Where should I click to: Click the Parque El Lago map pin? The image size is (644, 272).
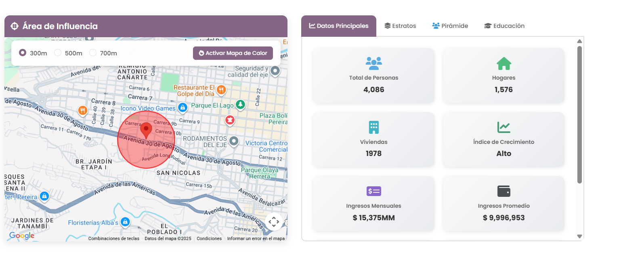[240, 105]
